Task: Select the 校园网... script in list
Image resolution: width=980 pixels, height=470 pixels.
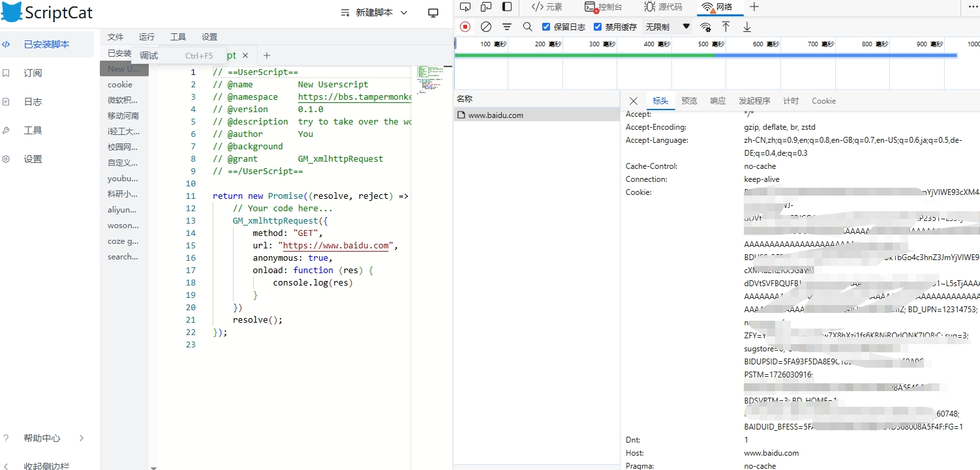Action: pos(124,147)
